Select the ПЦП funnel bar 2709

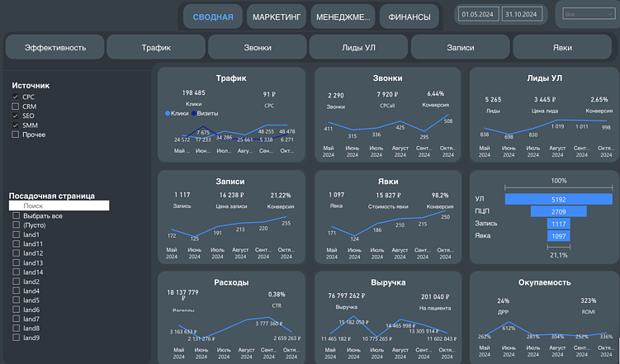[x=559, y=211]
